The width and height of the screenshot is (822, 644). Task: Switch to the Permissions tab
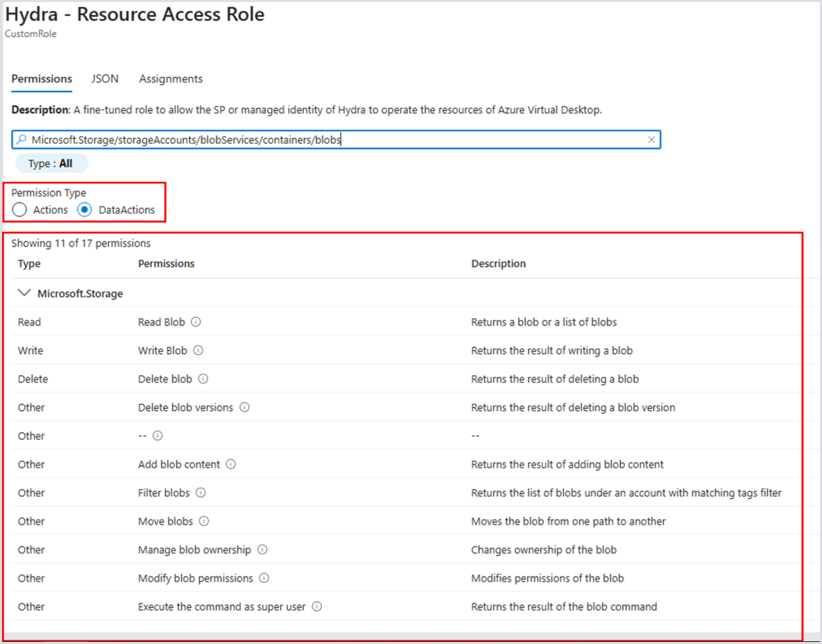(x=42, y=78)
